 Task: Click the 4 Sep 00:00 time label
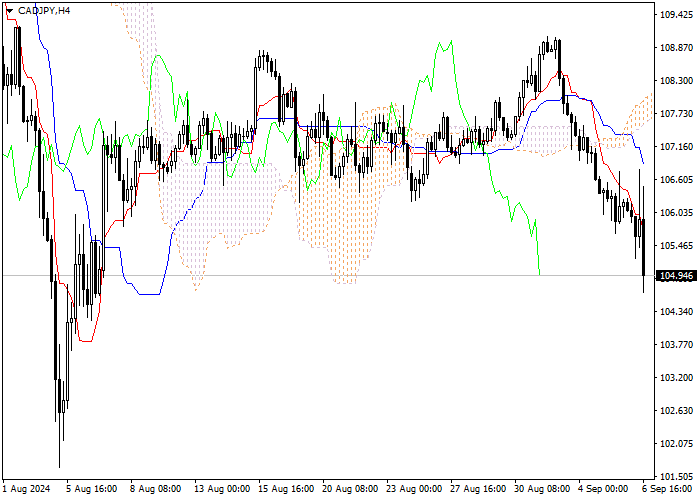[x=603, y=489]
